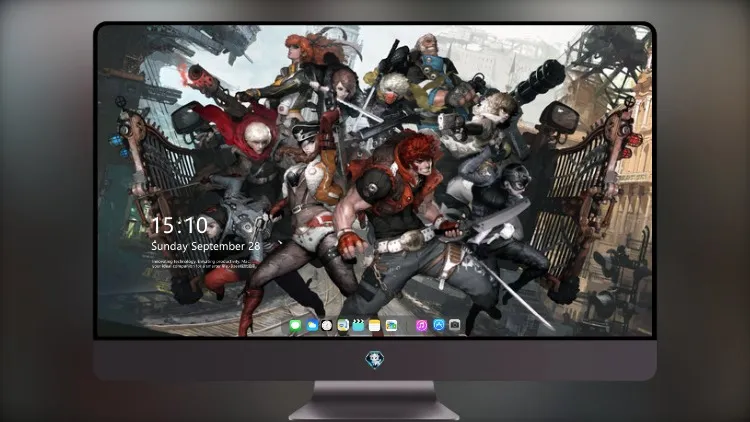Click the Sunday September 28 date
750x422 pixels.
click(x=206, y=246)
